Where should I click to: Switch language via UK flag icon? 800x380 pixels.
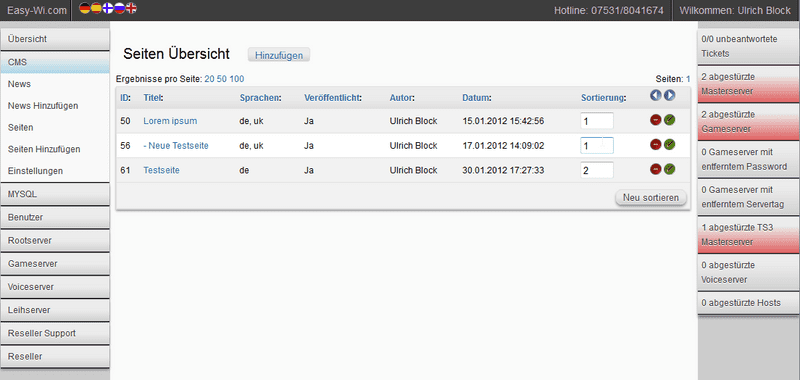(x=131, y=8)
